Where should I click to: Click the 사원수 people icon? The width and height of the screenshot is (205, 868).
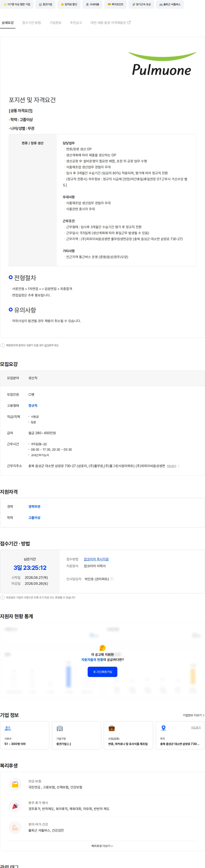point(8,728)
